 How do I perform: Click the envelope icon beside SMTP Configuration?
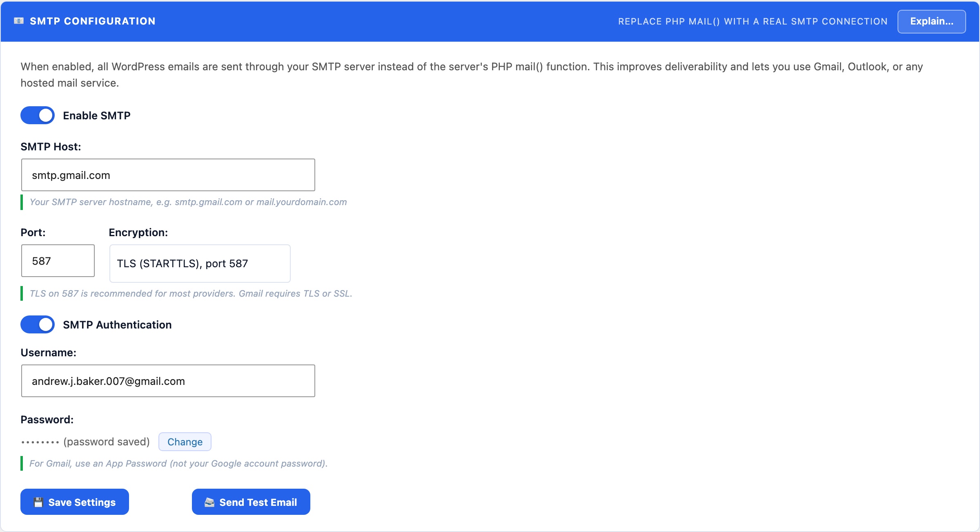tap(19, 21)
